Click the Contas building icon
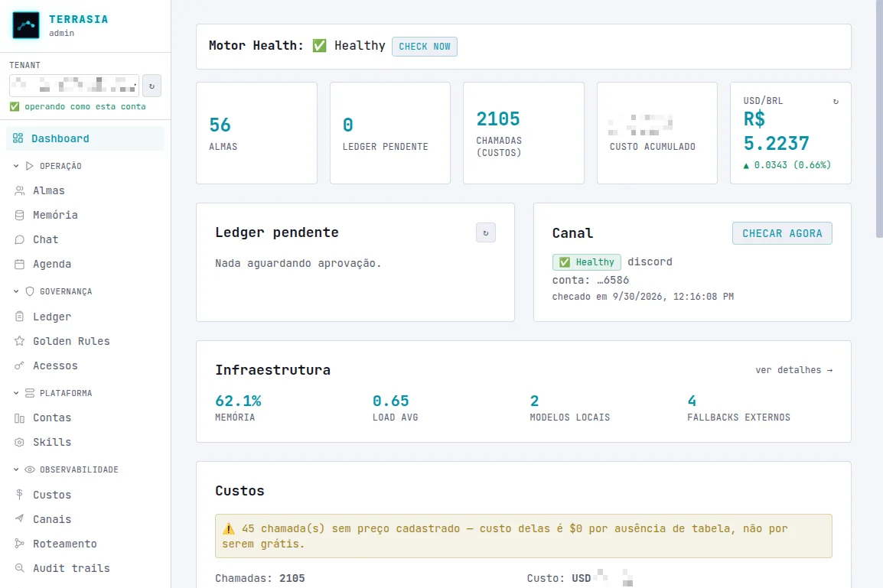The width and height of the screenshot is (883, 588). [x=20, y=418]
